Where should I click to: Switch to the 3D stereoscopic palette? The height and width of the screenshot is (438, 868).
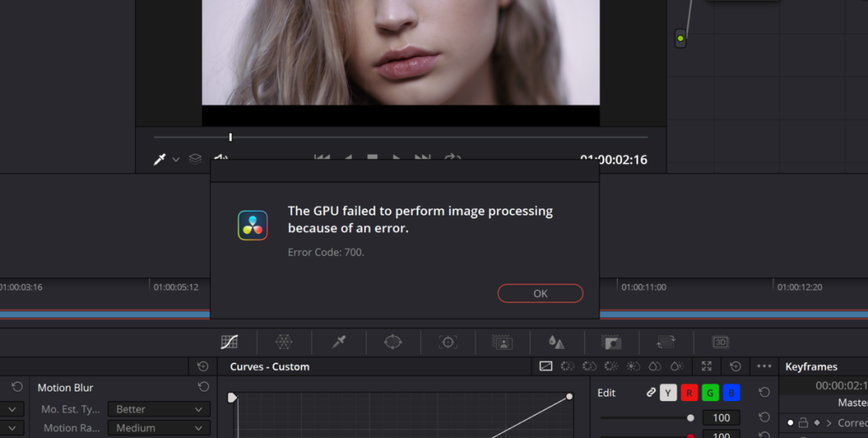[x=721, y=342]
